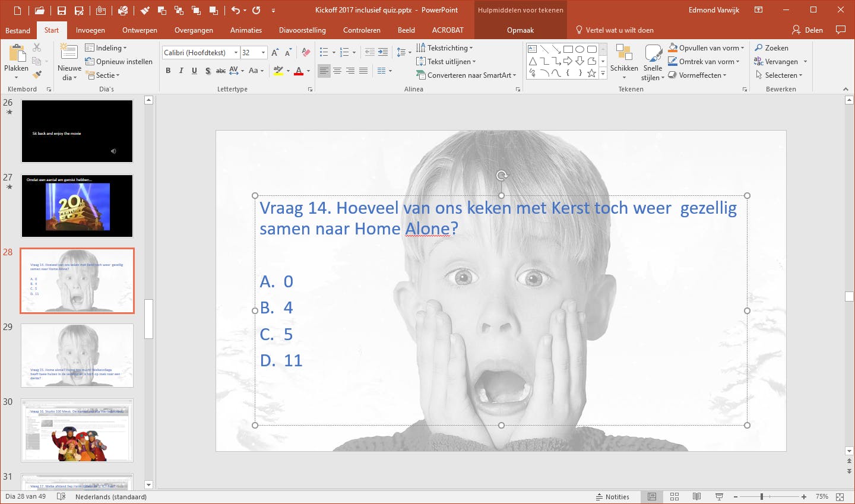Center the text alignment
The width and height of the screenshot is (855, 504).
[337, 71]
